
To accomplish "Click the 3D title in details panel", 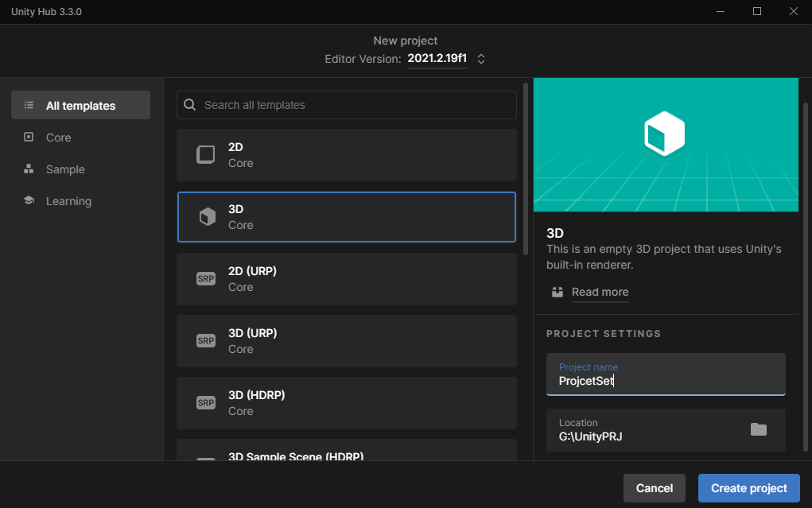I will point(554,233).
